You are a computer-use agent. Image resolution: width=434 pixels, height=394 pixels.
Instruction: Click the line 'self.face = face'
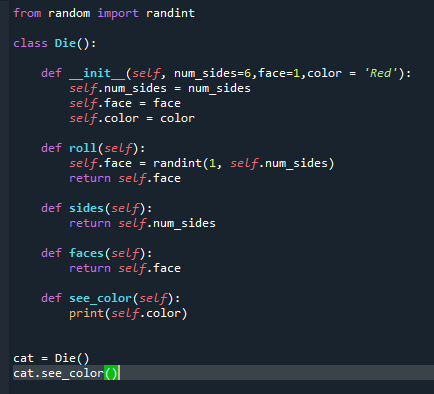click(x=125, y=103)
